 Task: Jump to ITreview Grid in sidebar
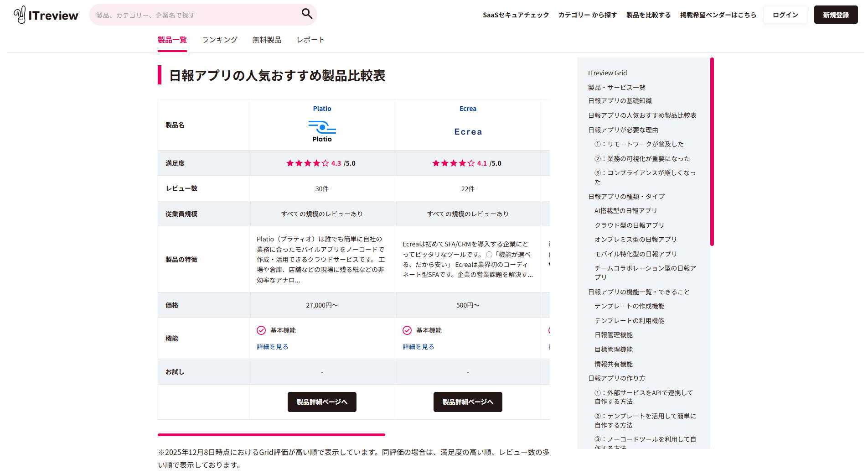[x=607, y=73]
